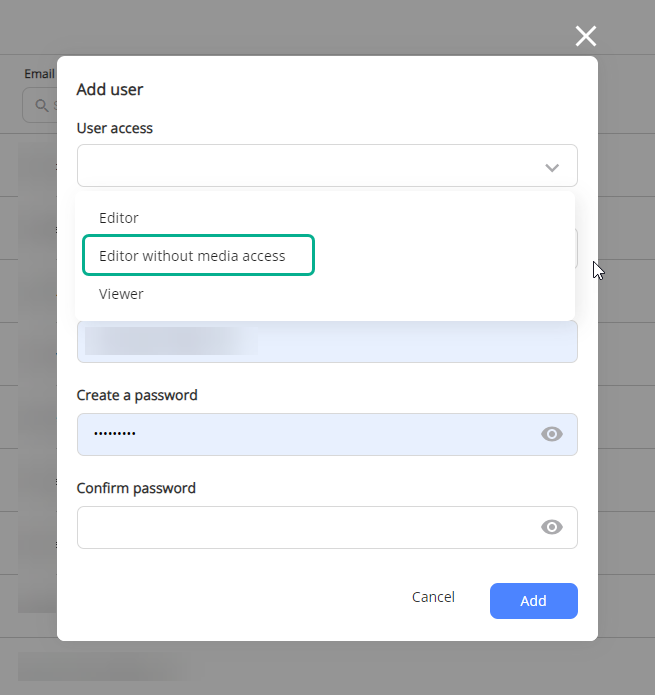Focus the blurred email input field

pyautogui.click(x=327, y=341)
